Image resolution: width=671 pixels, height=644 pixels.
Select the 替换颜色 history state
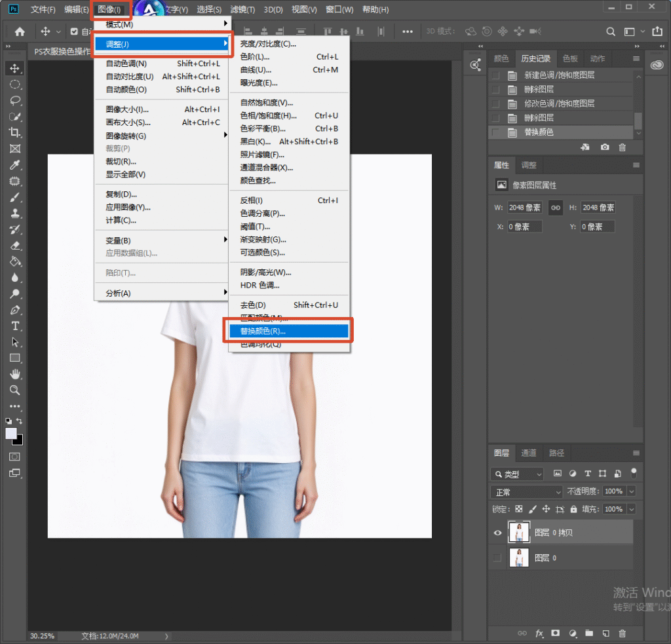(561, 132)
